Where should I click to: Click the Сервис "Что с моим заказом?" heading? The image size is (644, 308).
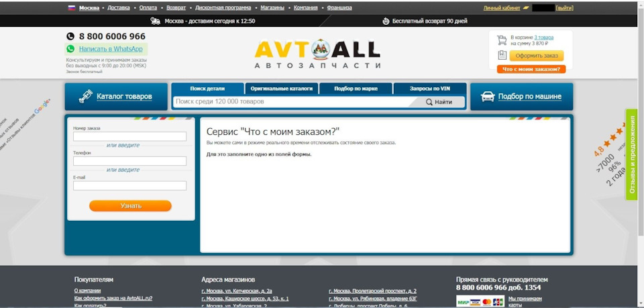click(x=273, y=132)
